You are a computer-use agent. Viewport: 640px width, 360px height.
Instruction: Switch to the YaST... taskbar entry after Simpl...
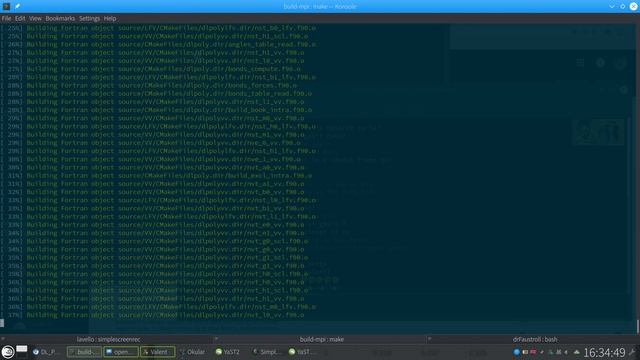click(302, 352)
